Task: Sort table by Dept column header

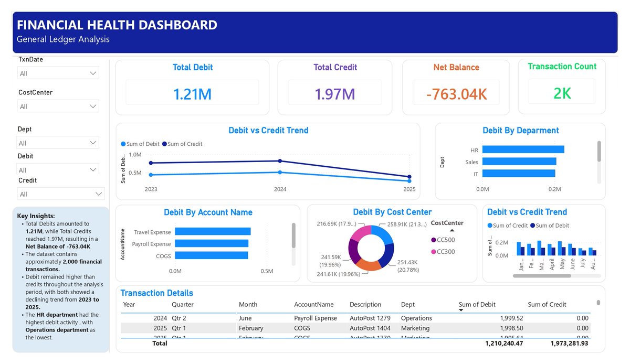Action: pos(407,304)
